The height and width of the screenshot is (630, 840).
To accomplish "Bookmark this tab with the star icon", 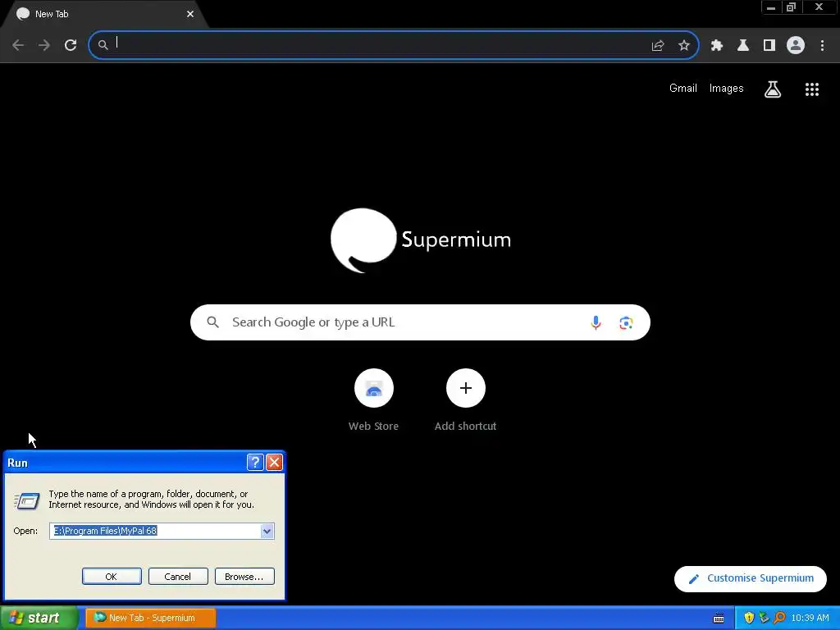I will [684, 46].
